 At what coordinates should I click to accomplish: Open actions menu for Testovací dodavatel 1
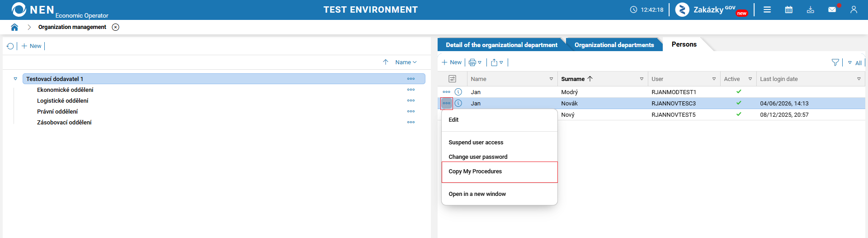click(411, 79)
